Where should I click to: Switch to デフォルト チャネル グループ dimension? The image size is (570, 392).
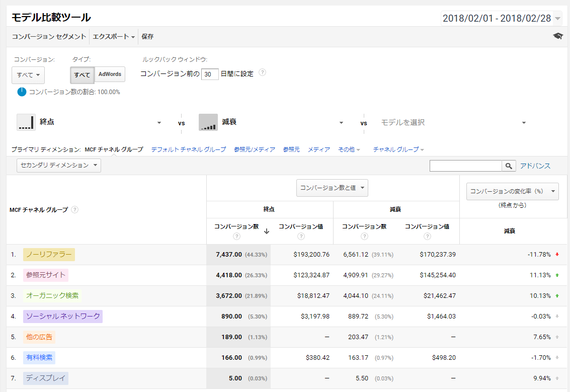click(x=188, y=149)
